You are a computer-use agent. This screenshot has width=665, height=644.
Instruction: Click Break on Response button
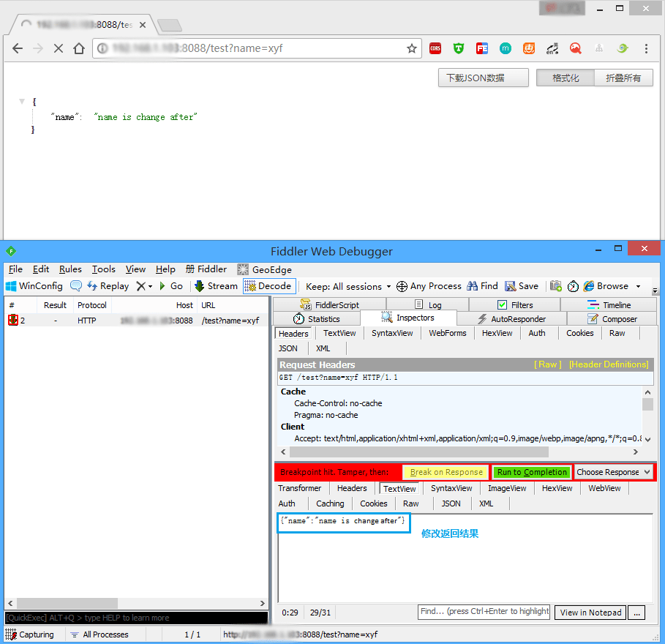pos(446,472)
